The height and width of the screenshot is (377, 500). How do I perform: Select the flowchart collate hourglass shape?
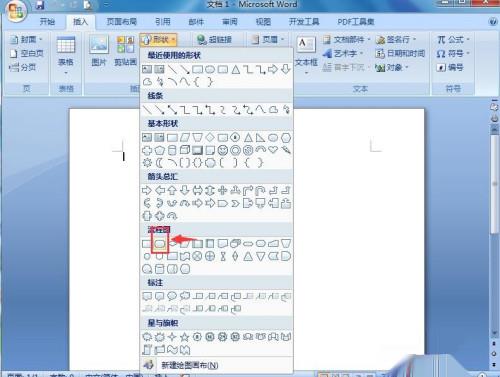point(223,256)
